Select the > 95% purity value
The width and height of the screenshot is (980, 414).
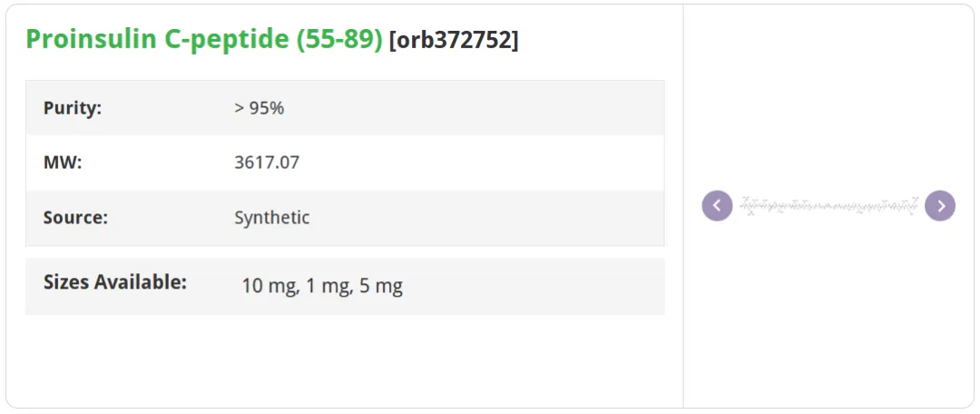click(x=259, y=108)
